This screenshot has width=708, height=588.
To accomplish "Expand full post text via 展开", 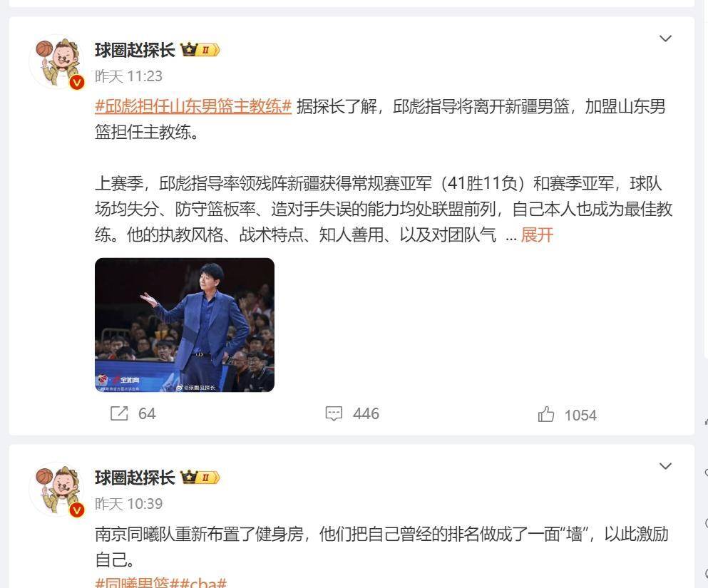I will pyautogui.click(x=537, y=235).
